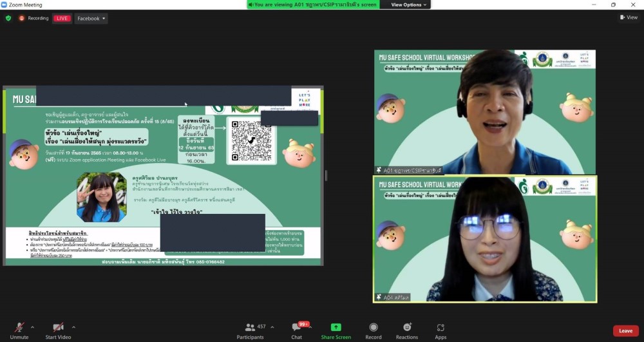Click the Recording status indicator
644x342 pixels.
click(x=34, y=18)
